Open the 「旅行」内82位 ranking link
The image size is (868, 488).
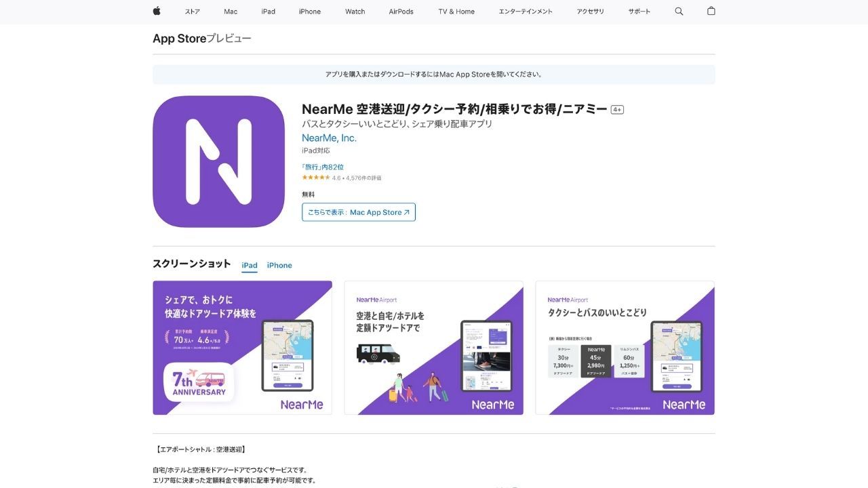tap(323, 167)
